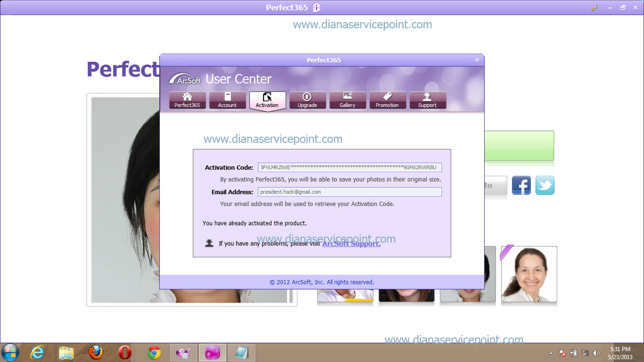Viewport: 644px width, 362px height.
Task: Click the Action Center flag tray icon
Action: pos(562,353)
